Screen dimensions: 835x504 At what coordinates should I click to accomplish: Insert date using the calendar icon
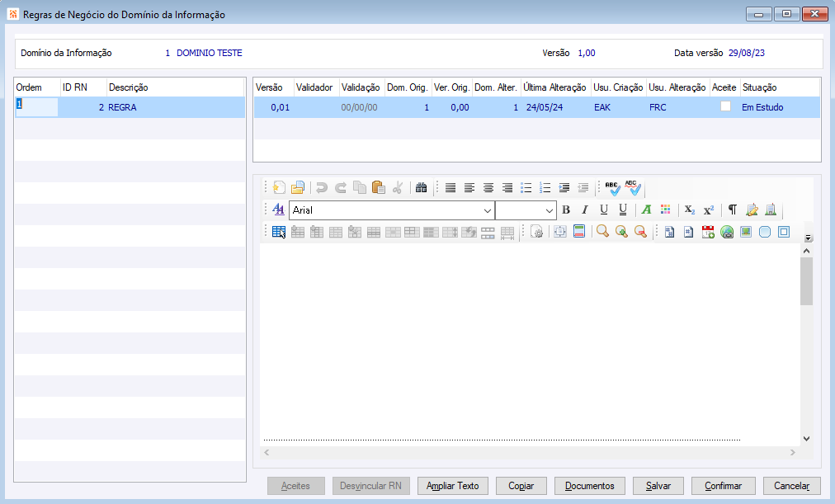[708, 232]
